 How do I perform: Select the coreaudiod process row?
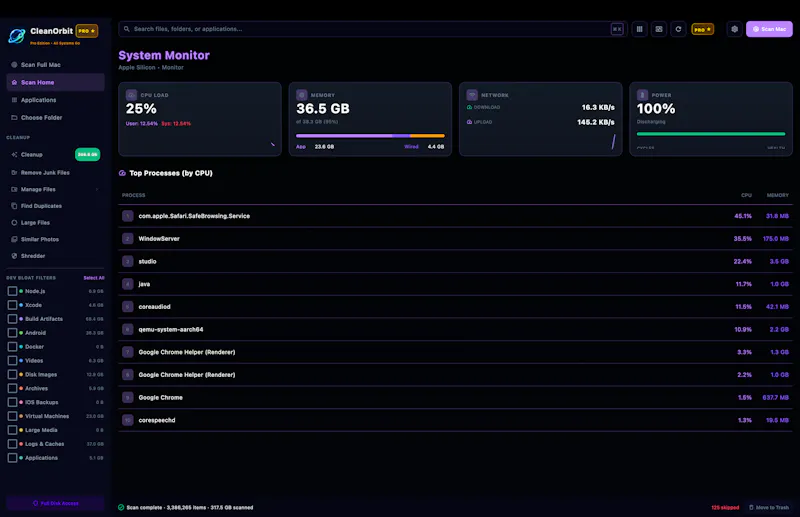coord(455,307)
